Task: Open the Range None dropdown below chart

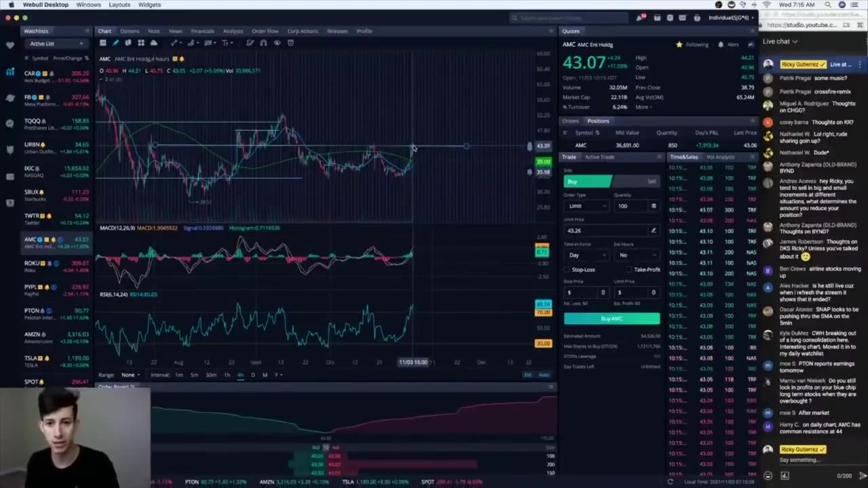Action: coord(130,375)
